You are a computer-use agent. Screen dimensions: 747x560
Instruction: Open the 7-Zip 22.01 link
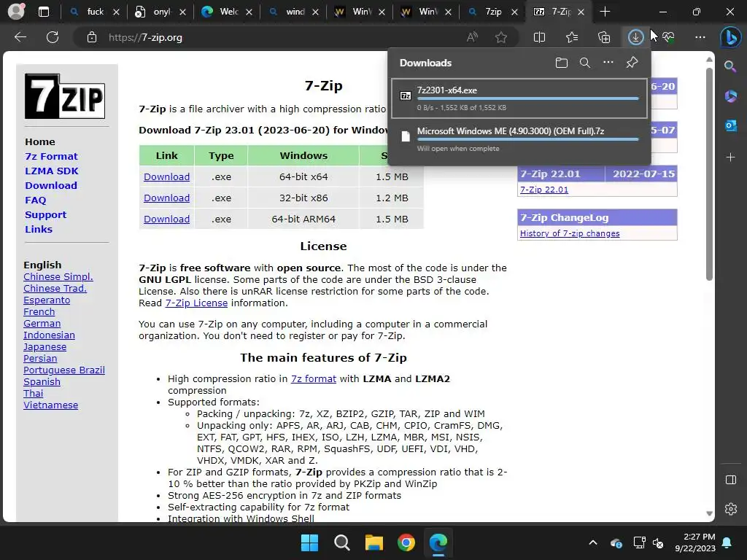point(544,190)
